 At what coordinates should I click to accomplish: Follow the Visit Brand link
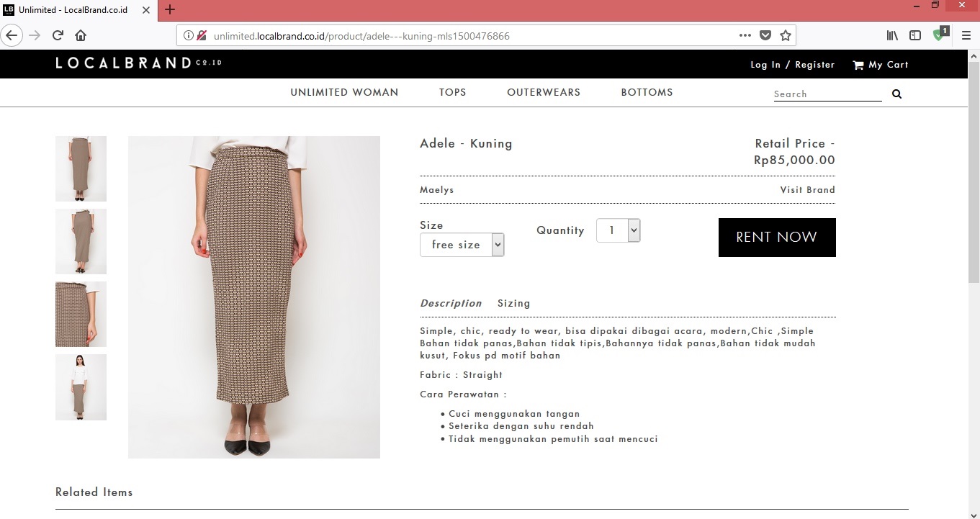[807, 190]
